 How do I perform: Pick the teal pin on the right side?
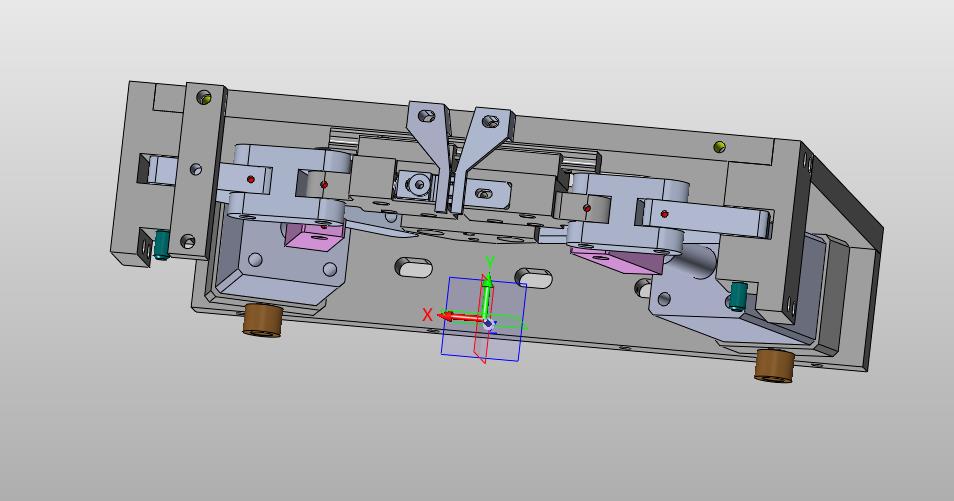738,296
